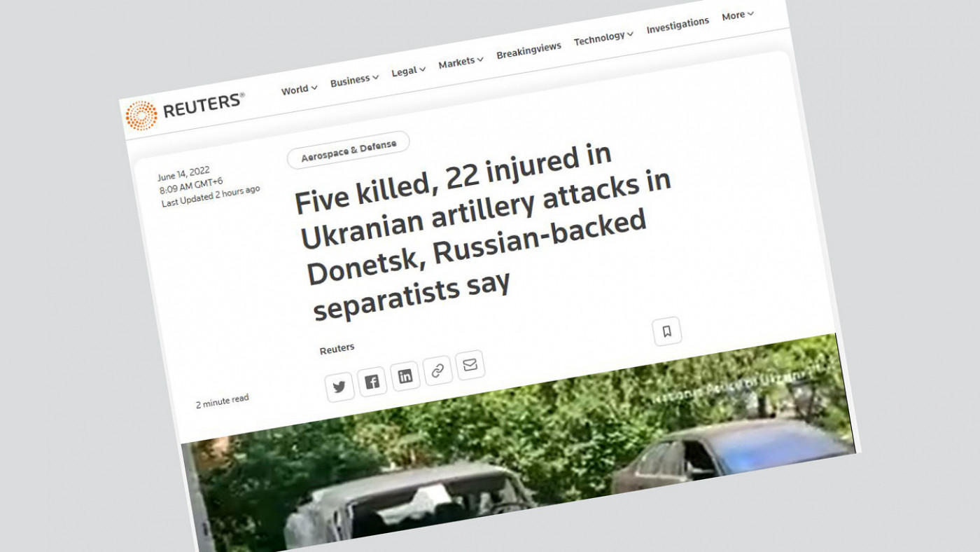Copy article link with chain icon
980x552 pixels.
[437, 371]
